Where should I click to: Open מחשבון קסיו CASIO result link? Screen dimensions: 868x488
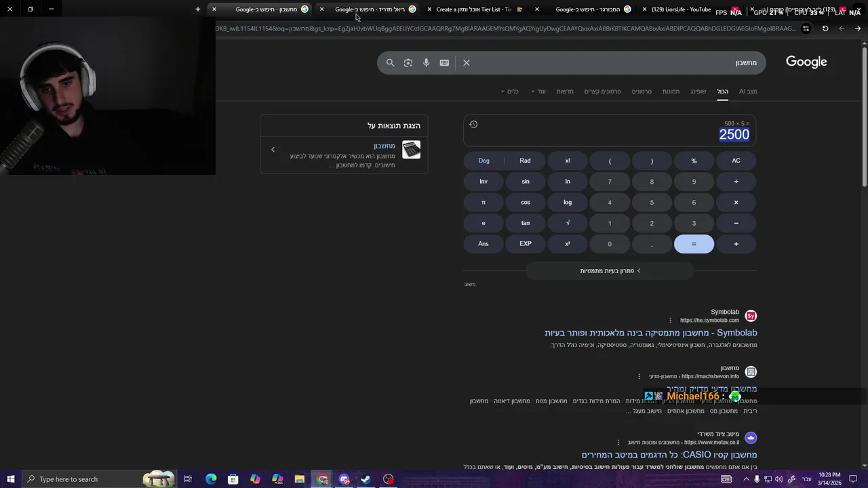[669, 455]
